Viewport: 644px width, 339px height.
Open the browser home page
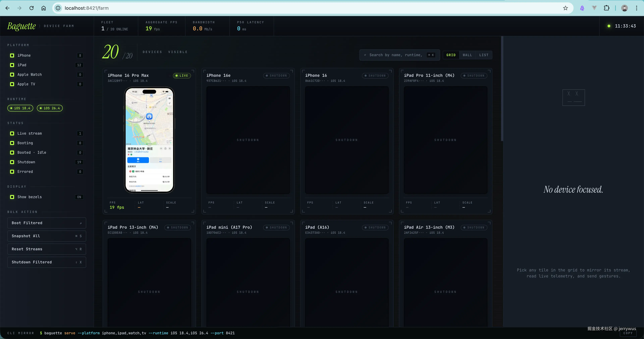click(x=43, y=8)
